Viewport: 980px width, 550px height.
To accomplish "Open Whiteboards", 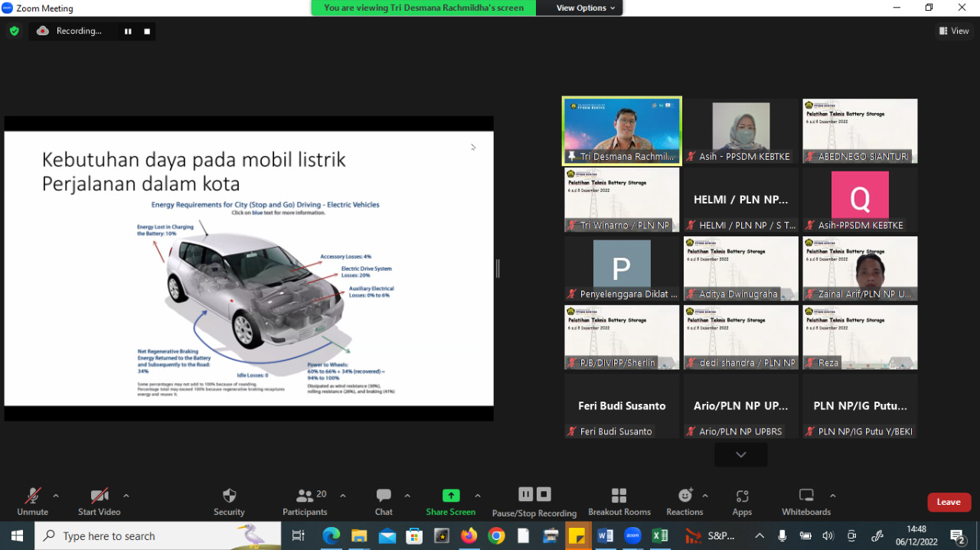I will pos(806,501).
